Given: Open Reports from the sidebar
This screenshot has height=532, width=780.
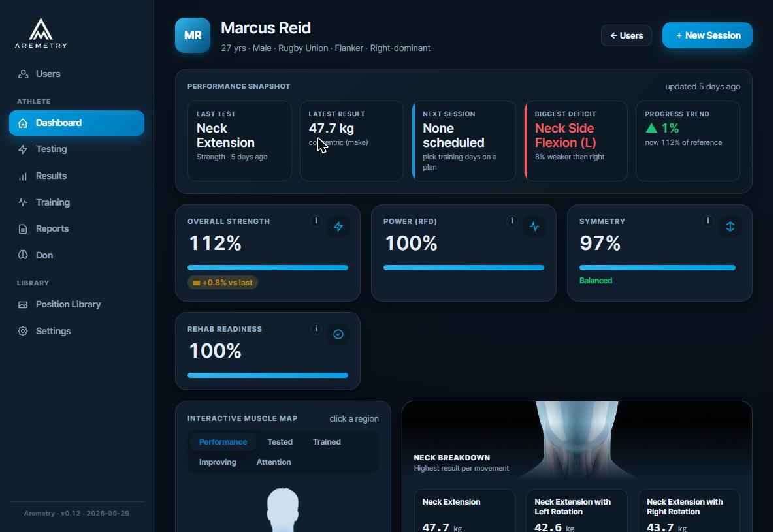Looking at the screenshot, I should (76, 228).
